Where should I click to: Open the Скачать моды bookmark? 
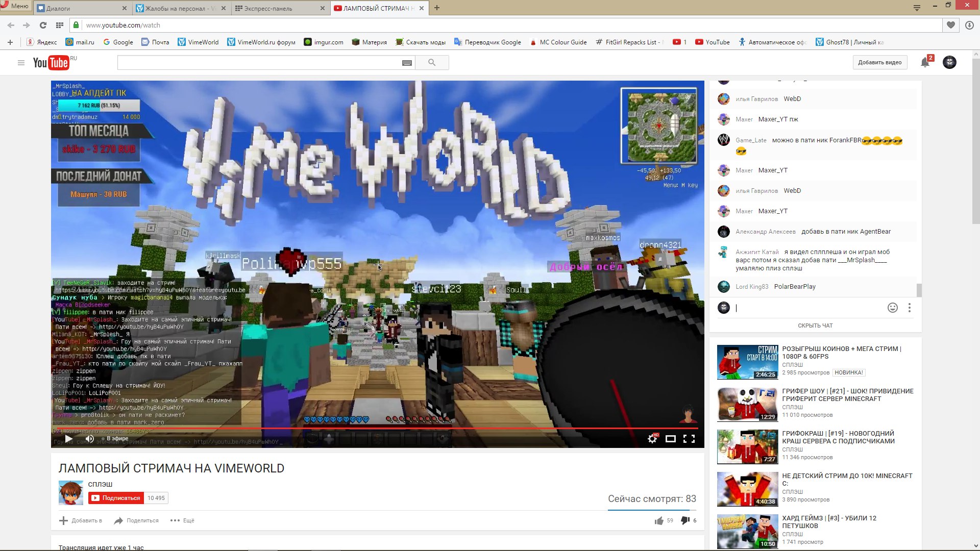pos(421,42)
